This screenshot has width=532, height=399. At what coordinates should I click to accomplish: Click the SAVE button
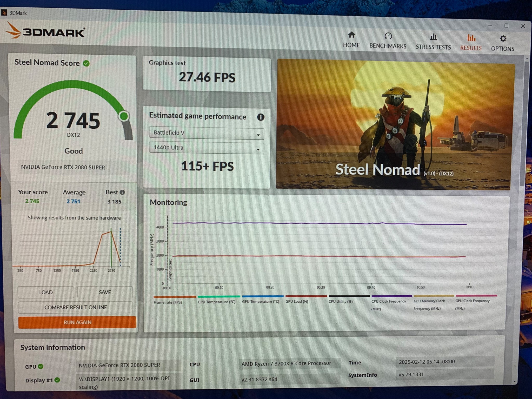105,292
